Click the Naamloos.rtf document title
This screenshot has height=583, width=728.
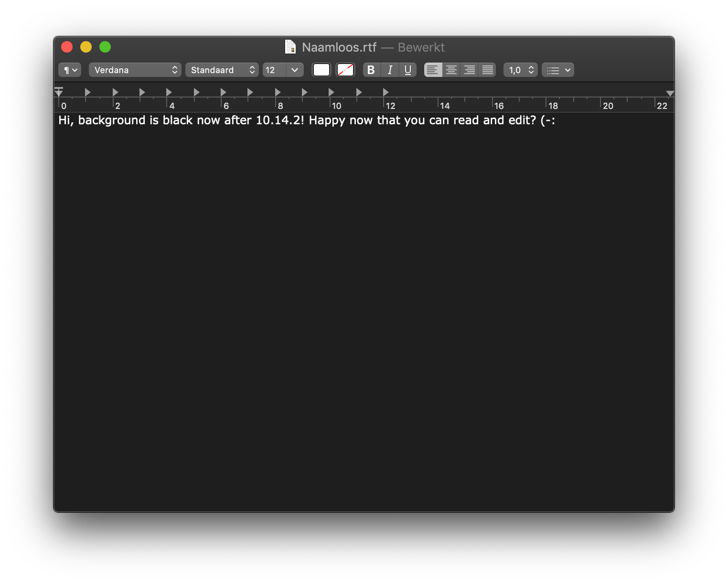pyautogui.click(x=339, y=47)
